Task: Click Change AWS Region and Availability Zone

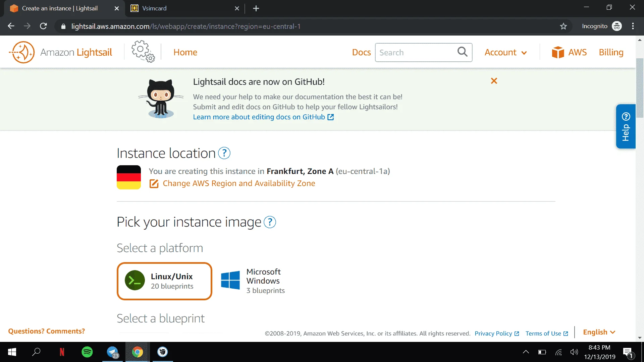Action: (x=239, y=183)
